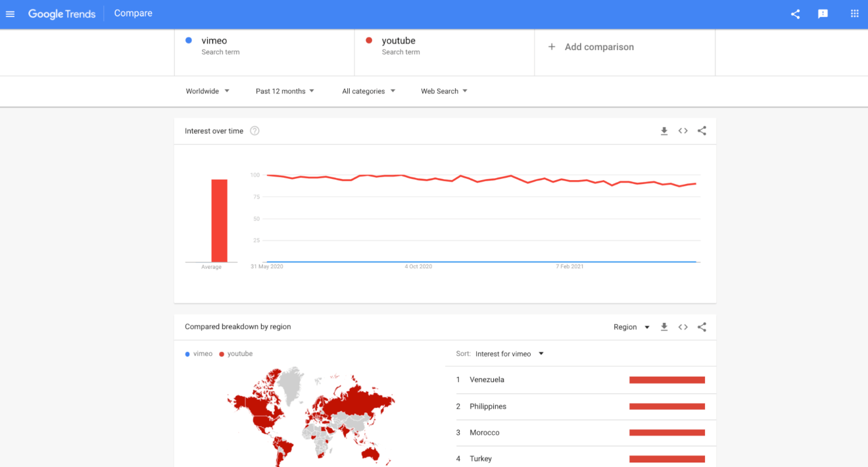This screenshot has height=467, width=868.
Task: Open the hamburger main menu
Action: coord(10,14)
